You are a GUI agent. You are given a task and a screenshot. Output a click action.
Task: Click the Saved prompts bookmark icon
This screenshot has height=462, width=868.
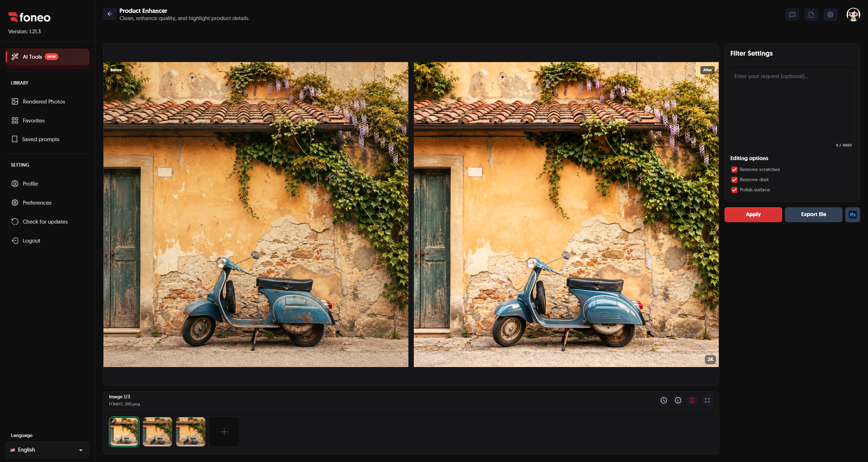coord(15,139)
